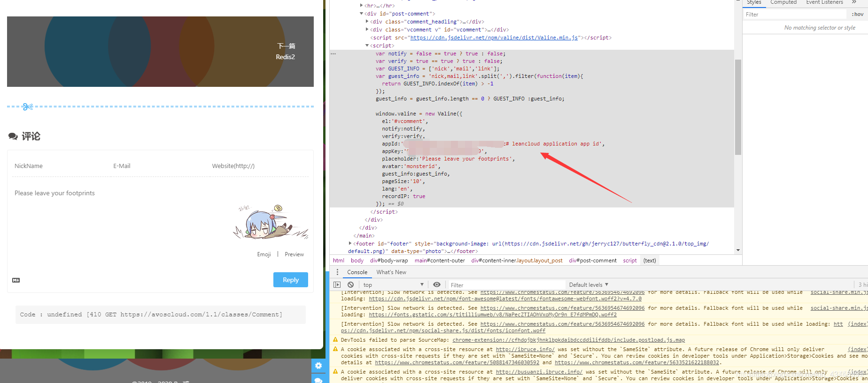The height and width of the screenshot is (383, 868).
Task: Open the busuanzi.ibruce.info link
Action: click(x=539, y=372)
